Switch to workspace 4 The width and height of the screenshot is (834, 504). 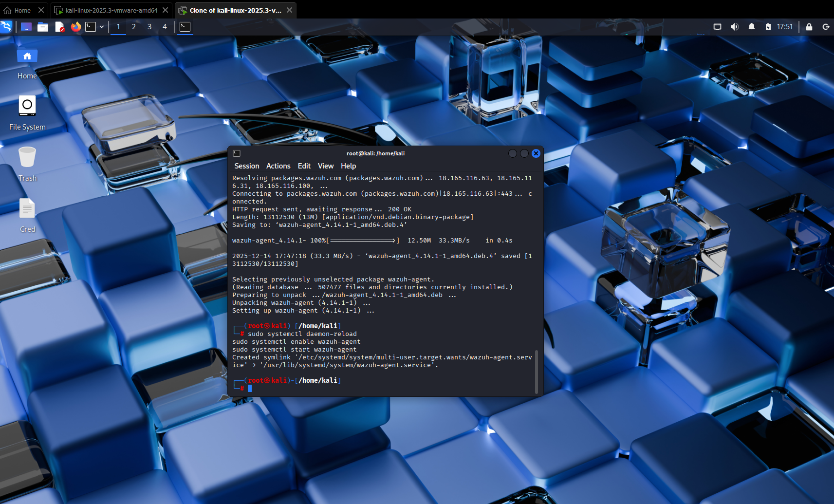pos(165,27)
